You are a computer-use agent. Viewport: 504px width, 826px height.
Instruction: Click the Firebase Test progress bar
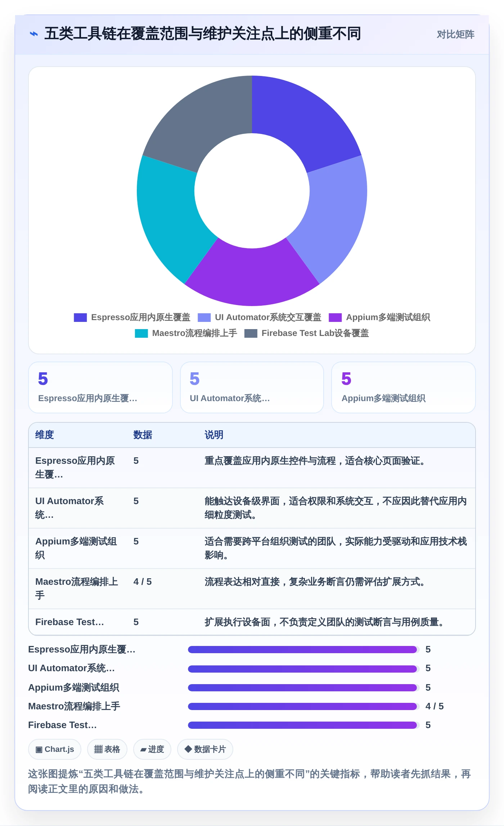point(303,725)
